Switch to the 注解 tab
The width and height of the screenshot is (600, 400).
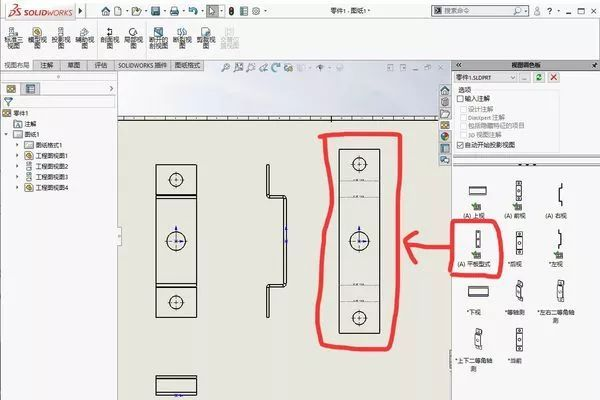pos(47,65)
